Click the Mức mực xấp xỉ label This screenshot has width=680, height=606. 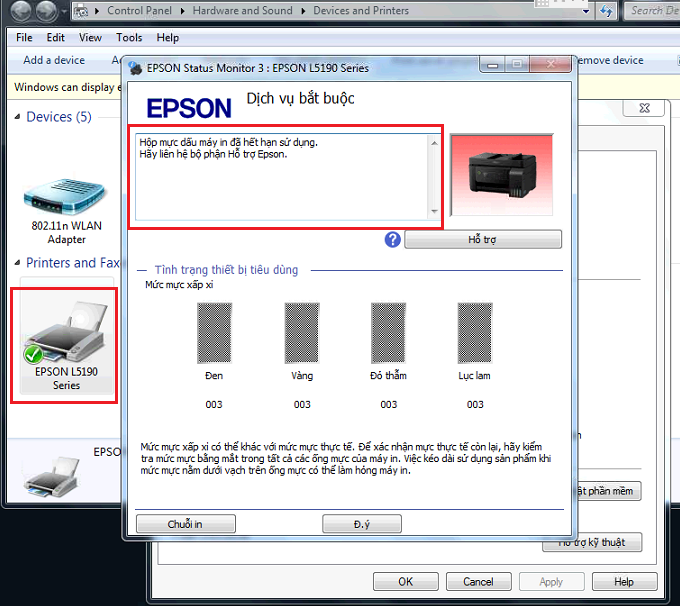pyautogui.click(x=179, y=285)
